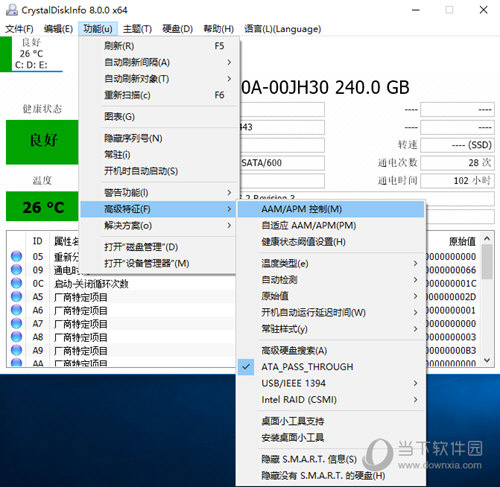
Task: Toggle 开机时自动启动(S) startup option
Action: coord(159,171)
